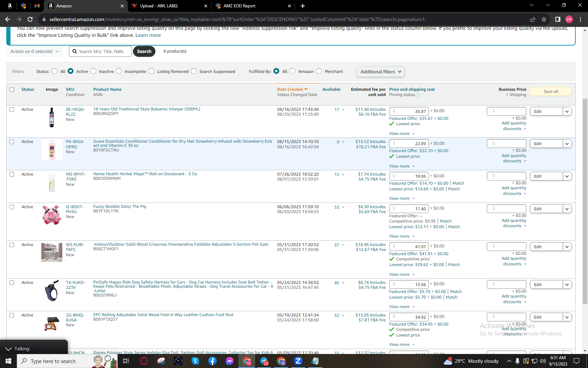Open the Learn more link

(148, 35)
